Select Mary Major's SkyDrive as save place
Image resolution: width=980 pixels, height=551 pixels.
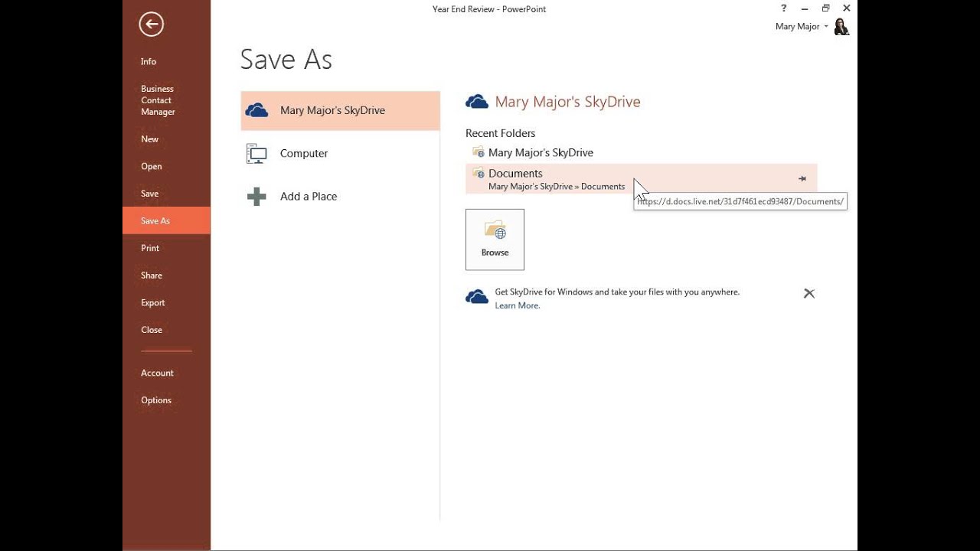[x=340, y=110]
